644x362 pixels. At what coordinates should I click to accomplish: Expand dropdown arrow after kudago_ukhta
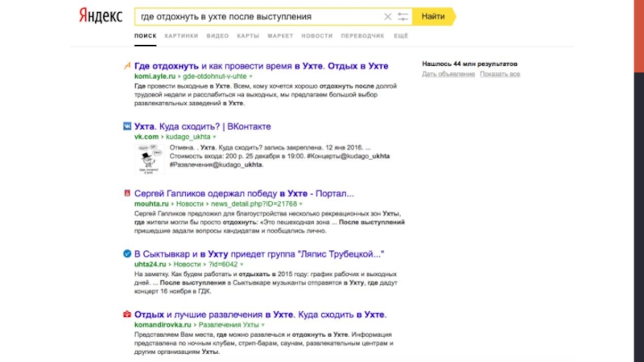(x=214, y=137)
